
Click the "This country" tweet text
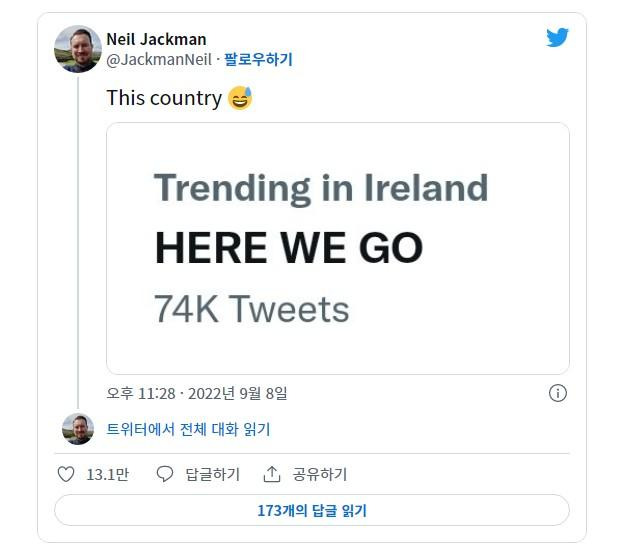click(x=164, y=98)
